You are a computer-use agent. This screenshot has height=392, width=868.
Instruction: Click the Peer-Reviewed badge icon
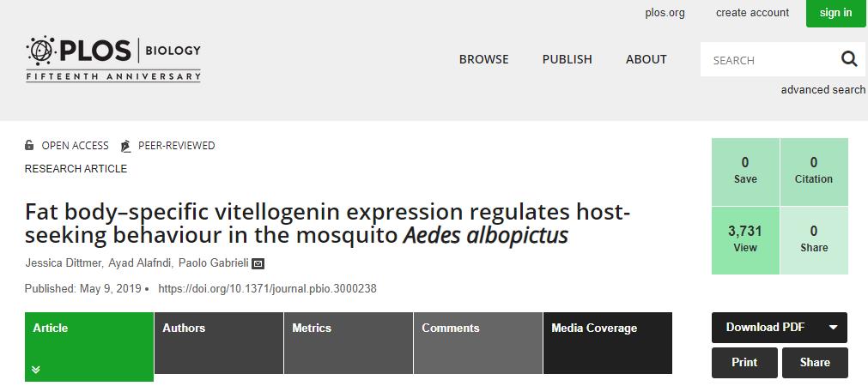pyautogui.click(x=126, y=146)
